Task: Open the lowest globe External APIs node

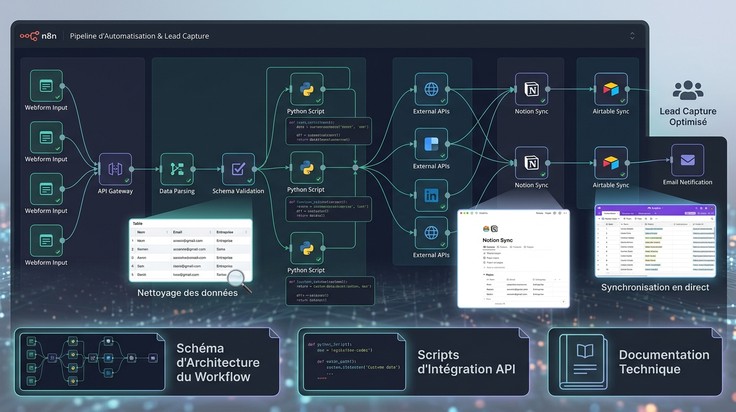Action: pos(431,233)
